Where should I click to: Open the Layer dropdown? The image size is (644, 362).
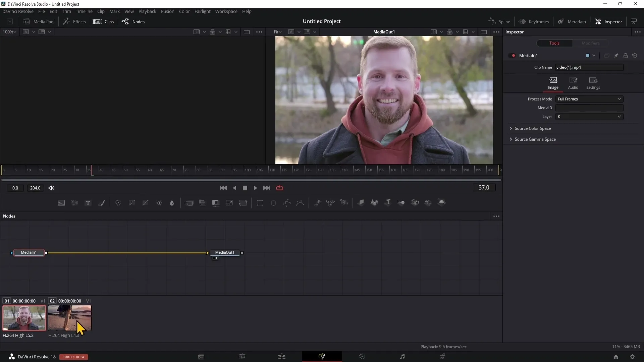click(589, 117)
